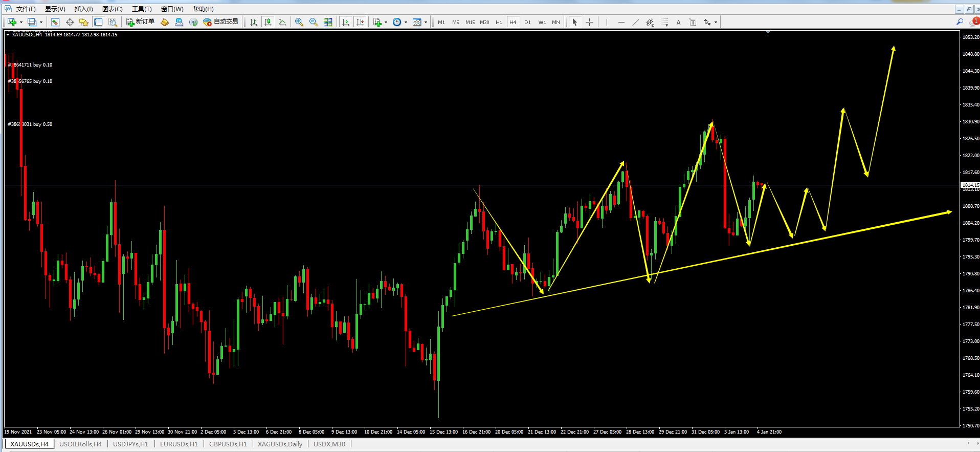This screenshot has height=452, width=980.
Task: Click the Zoom In magnifier icon
Action: [x=299, y=22]
